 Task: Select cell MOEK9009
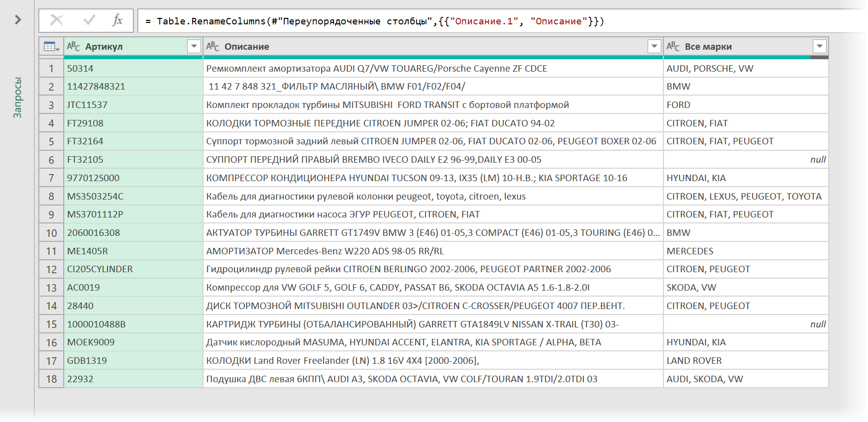click(x=133, y=342)
